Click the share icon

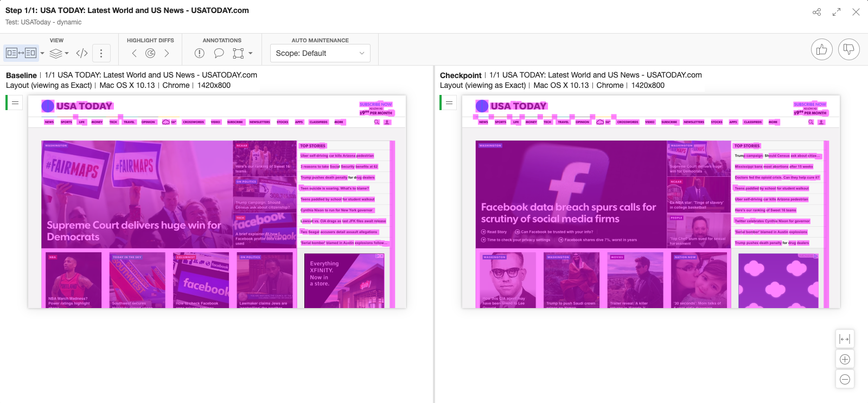click(x=816, y=12)
